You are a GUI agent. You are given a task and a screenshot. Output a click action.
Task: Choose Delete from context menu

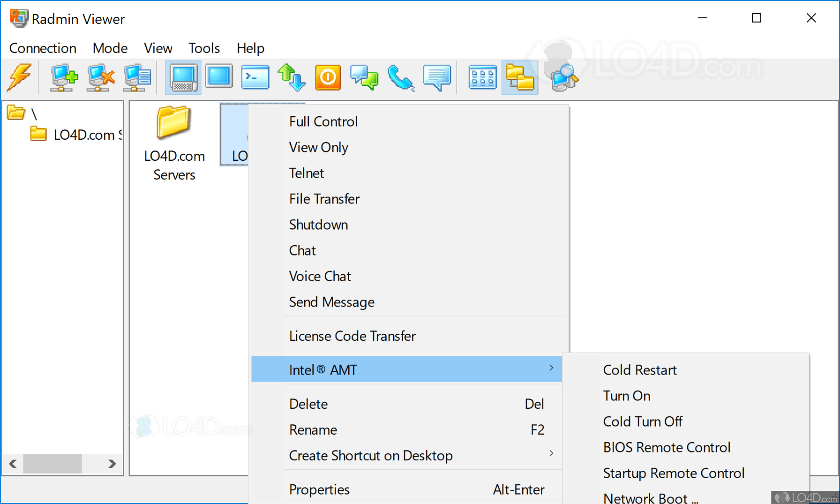pos(407,404)
